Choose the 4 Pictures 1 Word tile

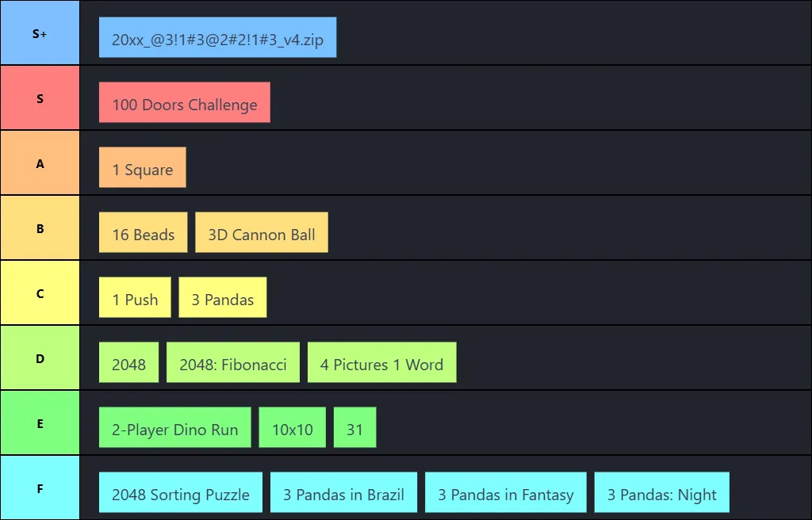(x=382, y=362)
